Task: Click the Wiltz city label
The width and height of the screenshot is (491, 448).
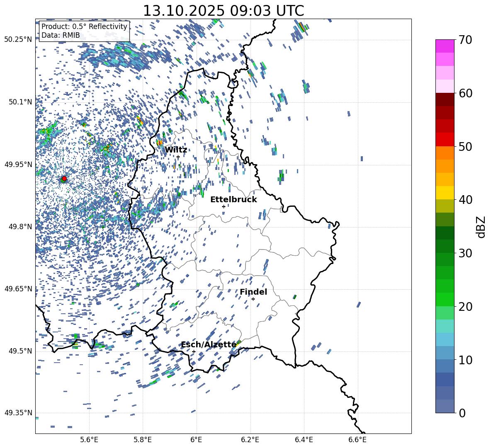Action: 176,150
